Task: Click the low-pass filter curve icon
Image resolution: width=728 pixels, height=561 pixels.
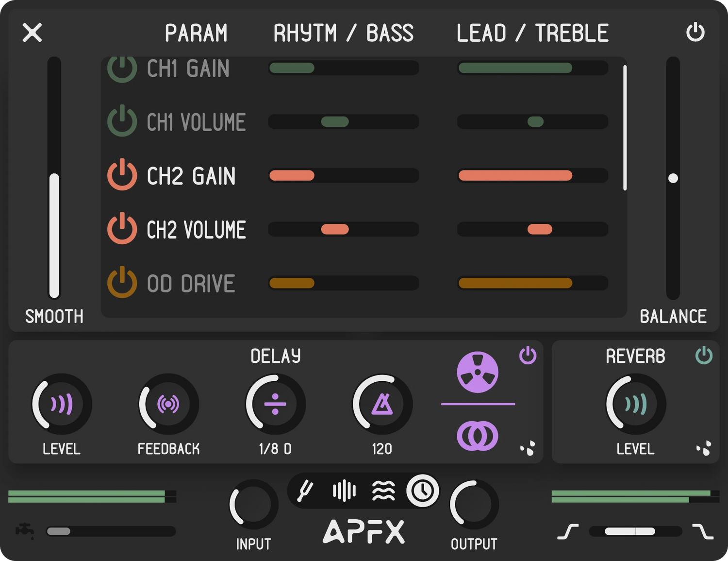Action: pyautogui.click(x=703, y=531)
